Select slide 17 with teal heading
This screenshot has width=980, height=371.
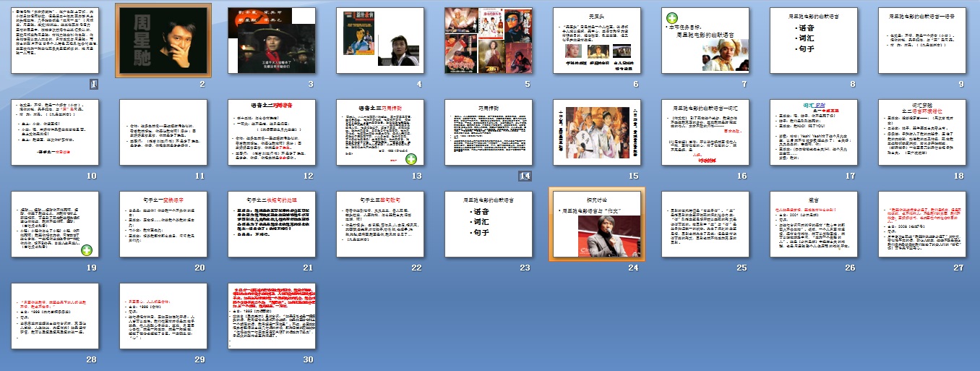(814, 132)
